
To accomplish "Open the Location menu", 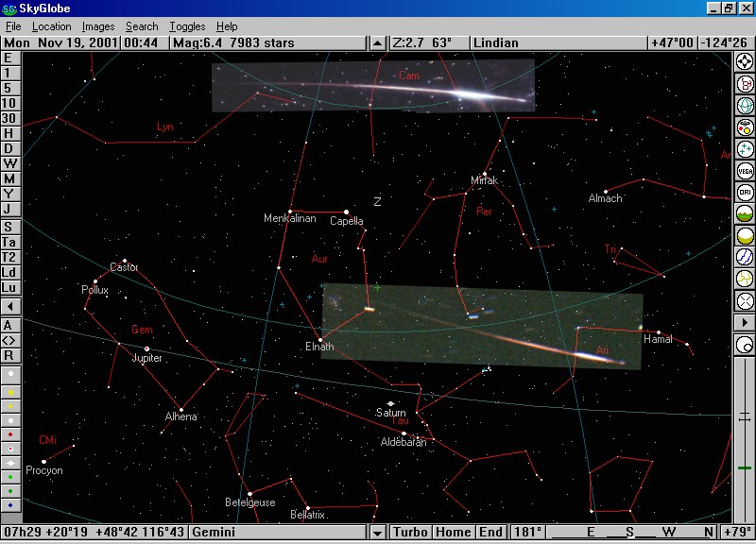I will [x=51, y=26].
